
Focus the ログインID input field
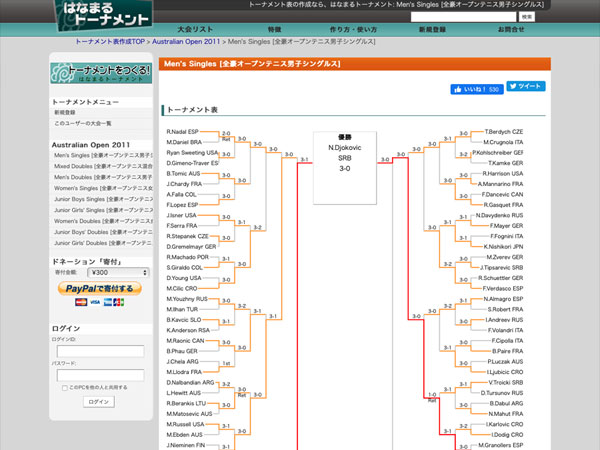pyautogui.click(x=100, y=351)
